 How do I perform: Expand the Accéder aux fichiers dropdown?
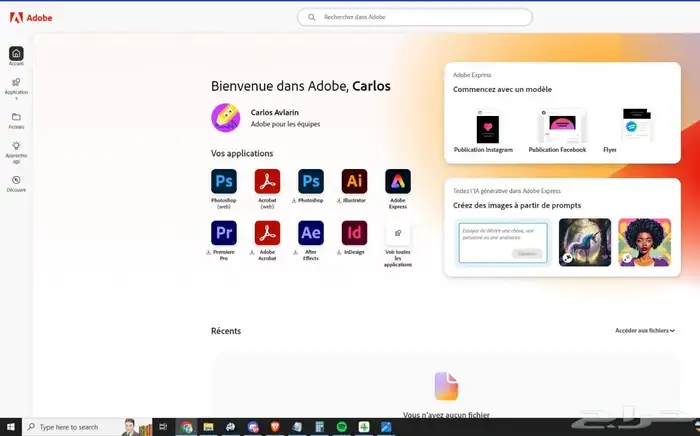pos(645,331)
